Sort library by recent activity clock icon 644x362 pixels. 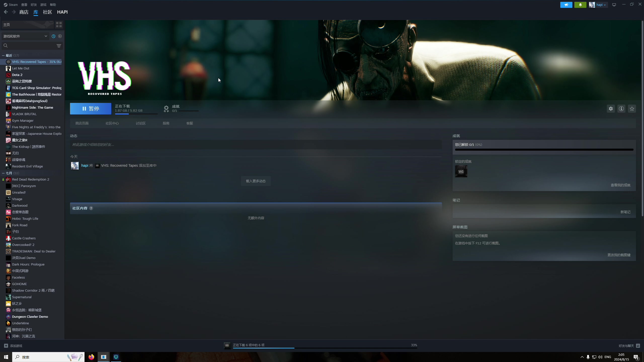click(x=53, y=36)
